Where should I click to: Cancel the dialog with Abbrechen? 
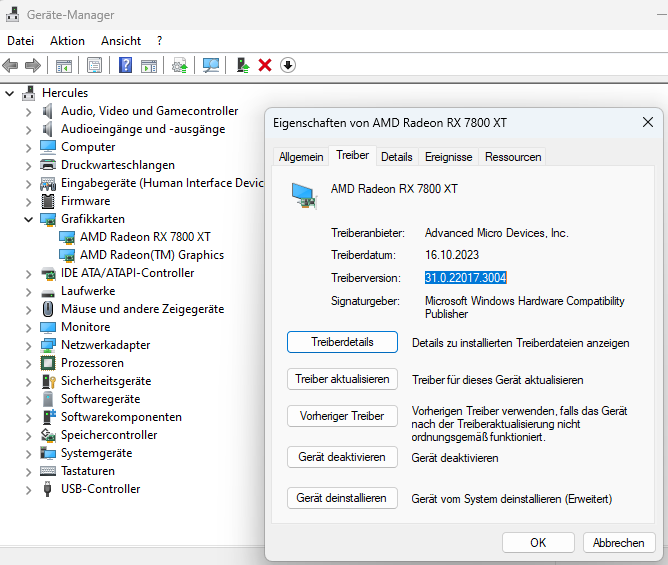(x=619, y=542)
